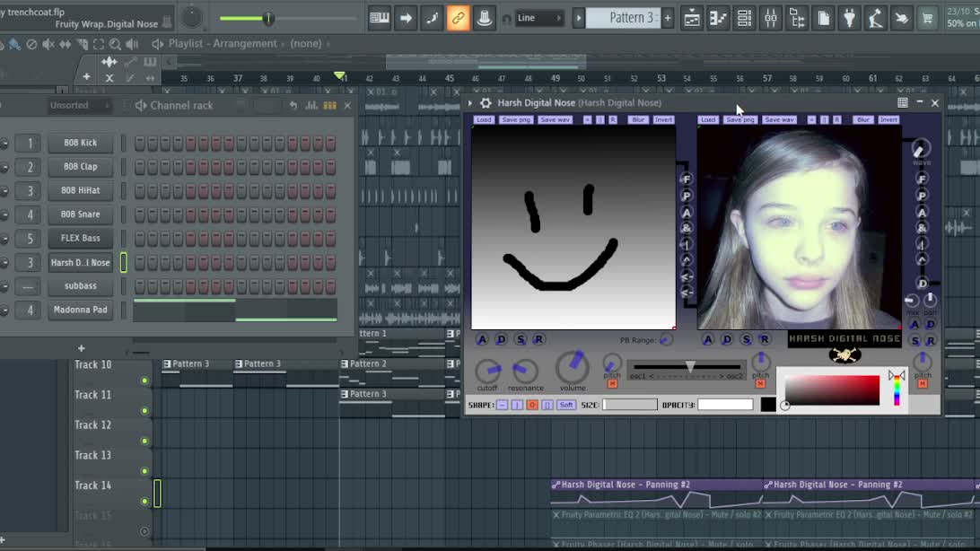Click the OPACITY input field
Viewport: 980px width, 551px height.
[x=727, y=404]
